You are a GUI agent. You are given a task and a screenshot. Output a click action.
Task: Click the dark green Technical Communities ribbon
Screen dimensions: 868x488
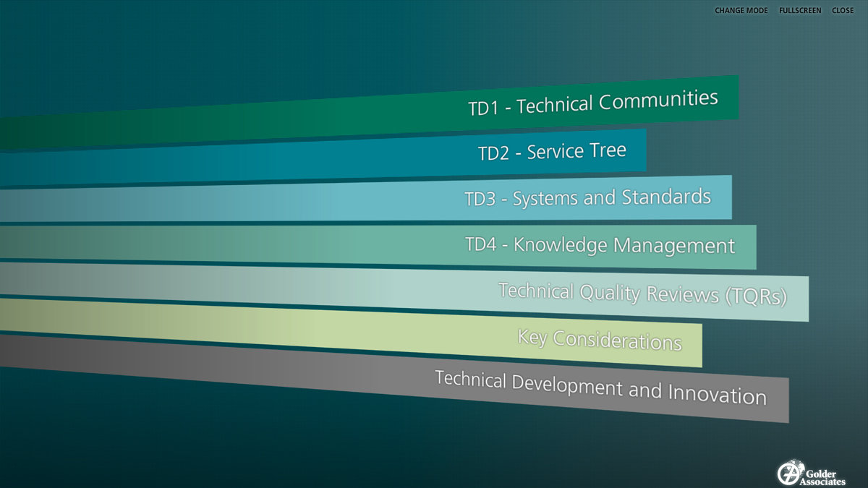coord(289,123)
